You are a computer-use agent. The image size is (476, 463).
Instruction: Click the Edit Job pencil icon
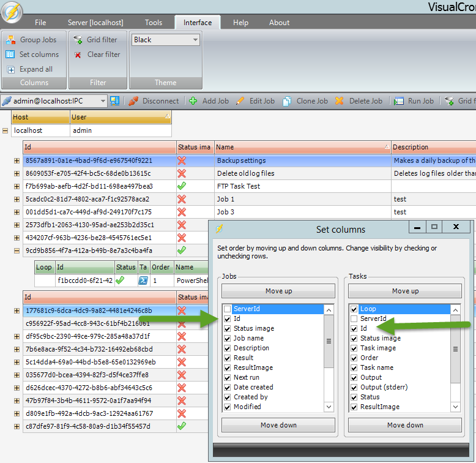point(240,101)
